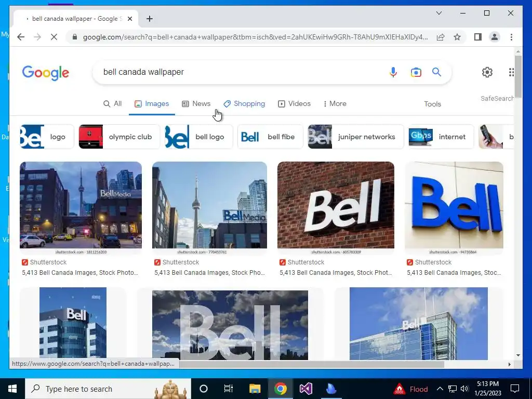Open the Flood weather alert widget
Image resolution: width=532 pixels, height=399 pixels.
click(x=411, y=389)
